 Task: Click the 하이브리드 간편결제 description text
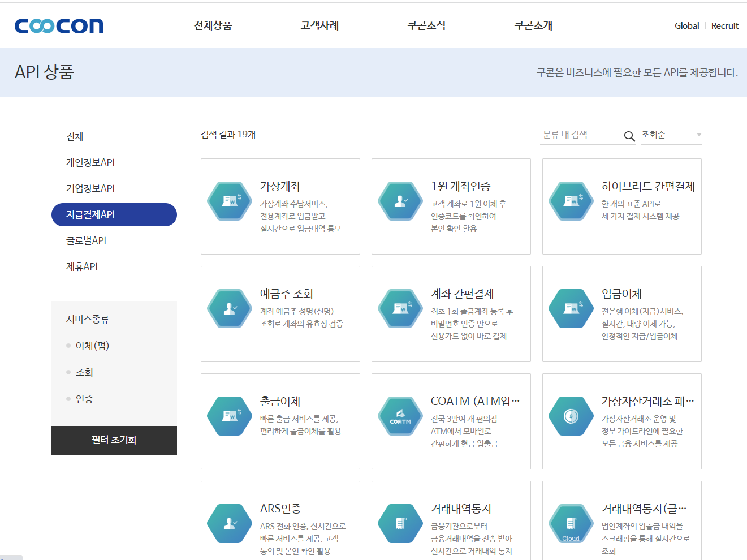(x=640, y=210)
